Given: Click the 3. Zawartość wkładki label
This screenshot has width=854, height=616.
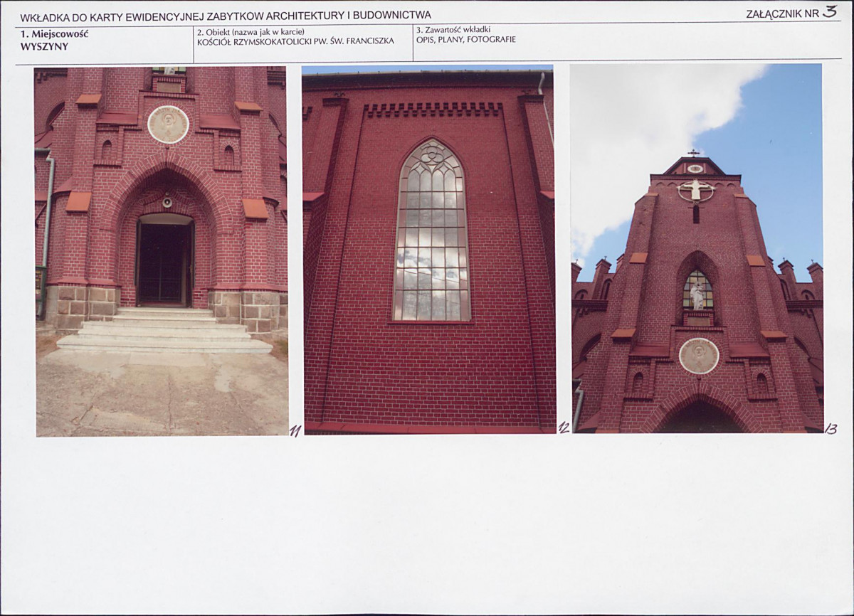Looking at the screenshot, I should (x=453, y=30).
